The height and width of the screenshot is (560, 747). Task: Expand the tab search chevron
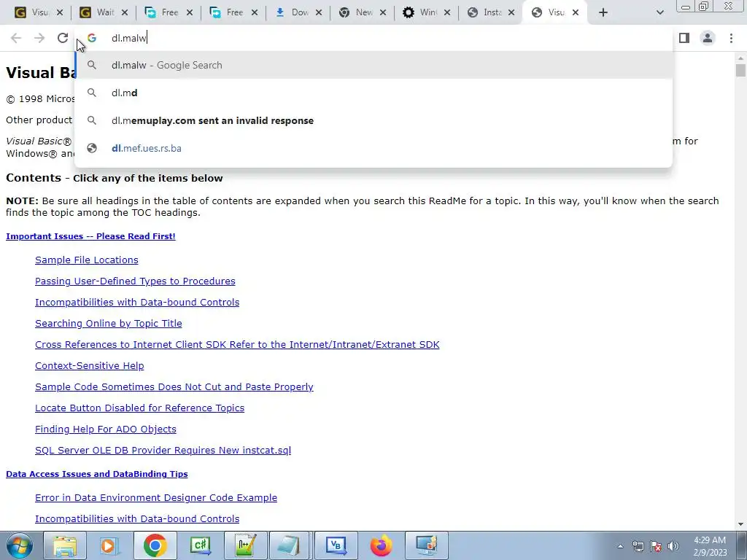(659, 13)
